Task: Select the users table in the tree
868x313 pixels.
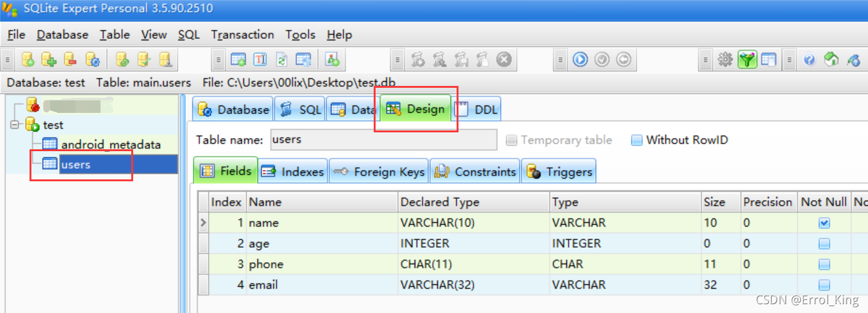Action: click(x=75, y=164)
